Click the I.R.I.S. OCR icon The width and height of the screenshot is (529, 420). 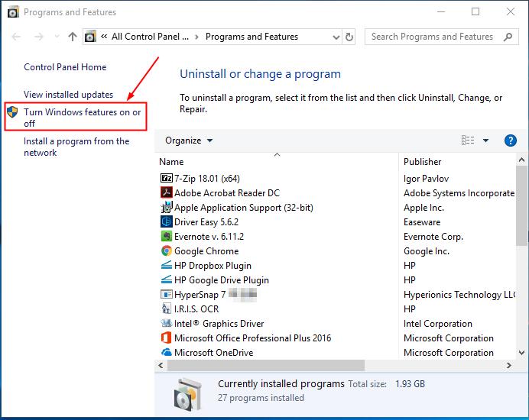click(x=167, y=309)
